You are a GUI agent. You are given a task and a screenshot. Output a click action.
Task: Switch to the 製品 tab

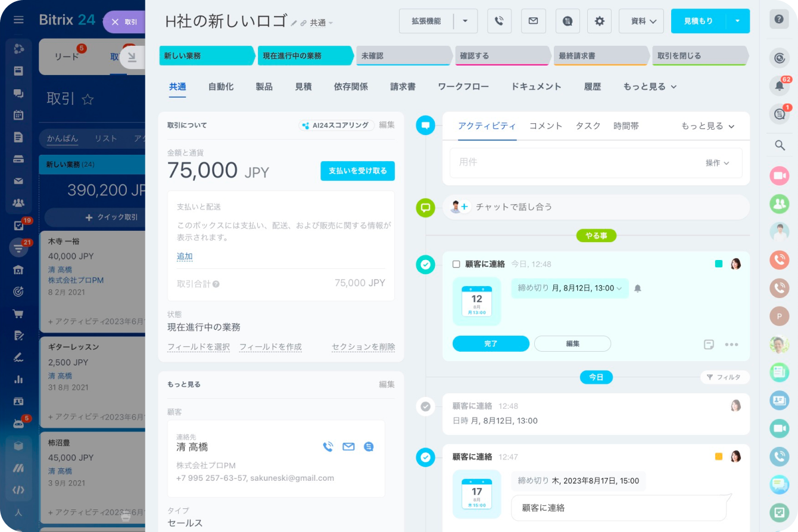264,87
